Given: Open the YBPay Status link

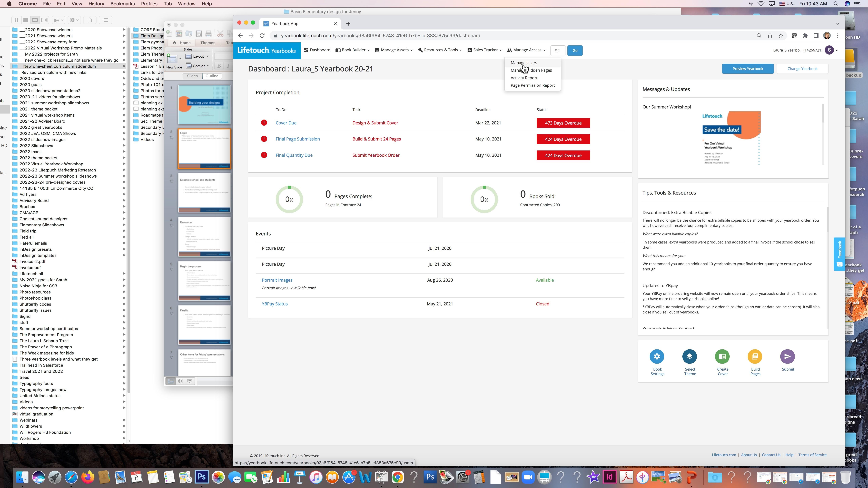Looking at the screenshot, I should point(275,304).
